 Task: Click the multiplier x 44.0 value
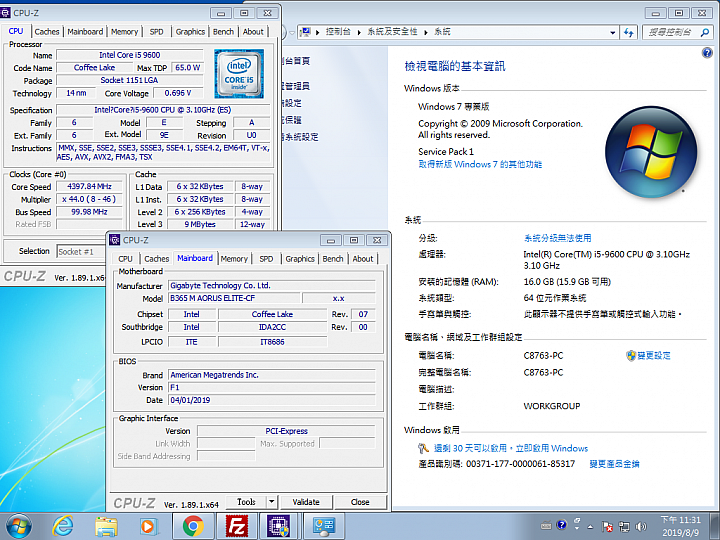90,199
